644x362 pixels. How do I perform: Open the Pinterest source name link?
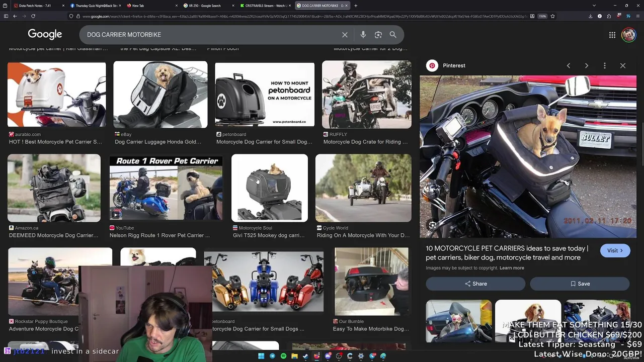tap(454, 66)
